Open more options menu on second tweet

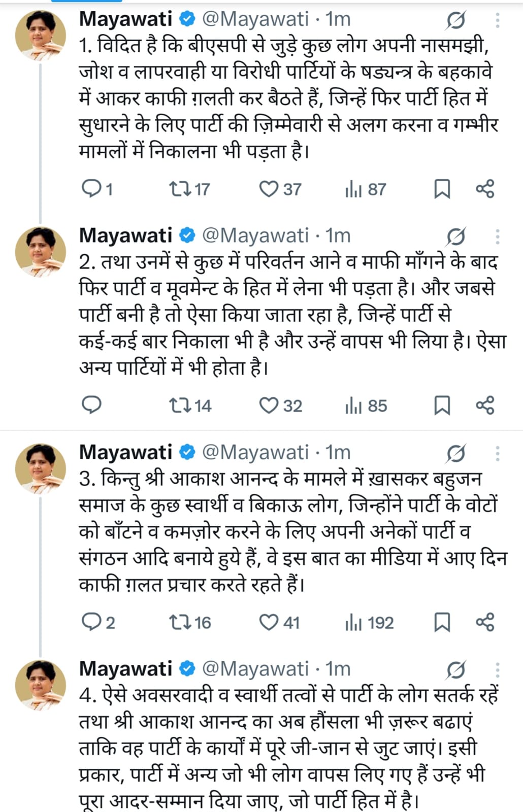point(498,236)
